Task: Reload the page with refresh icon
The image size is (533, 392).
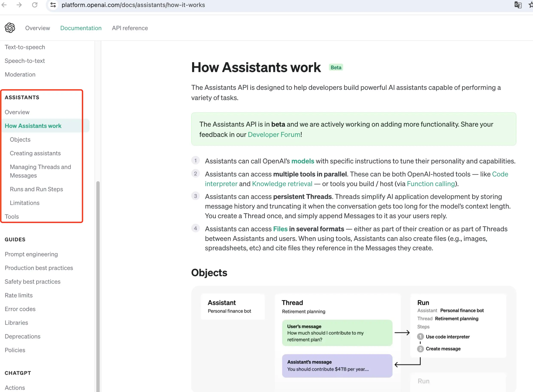Action: 35,5
